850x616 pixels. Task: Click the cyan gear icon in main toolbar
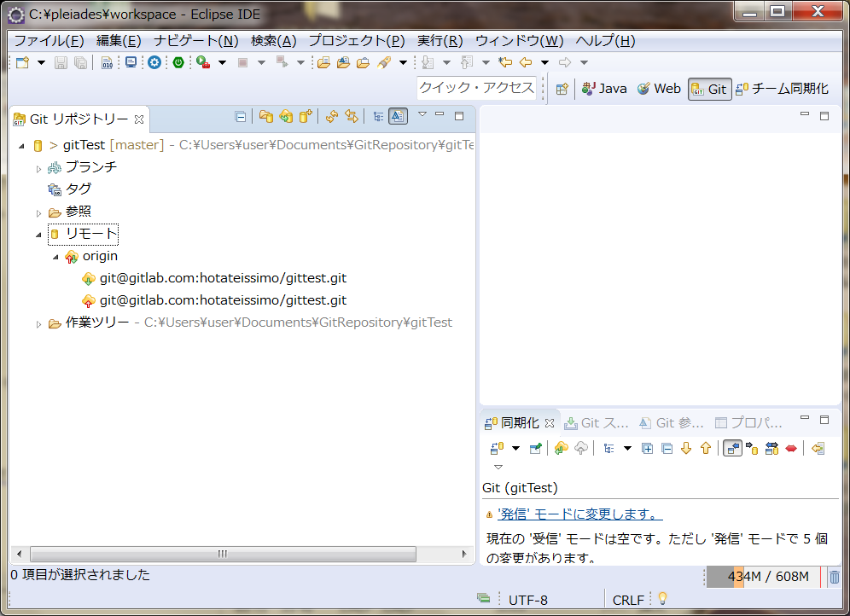click(x=154, y=62)
